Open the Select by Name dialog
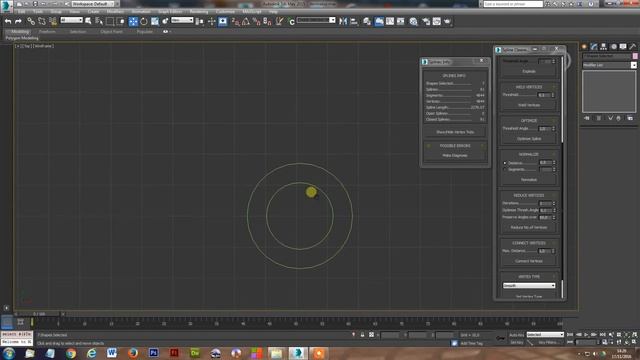 [x=99, y=21]
